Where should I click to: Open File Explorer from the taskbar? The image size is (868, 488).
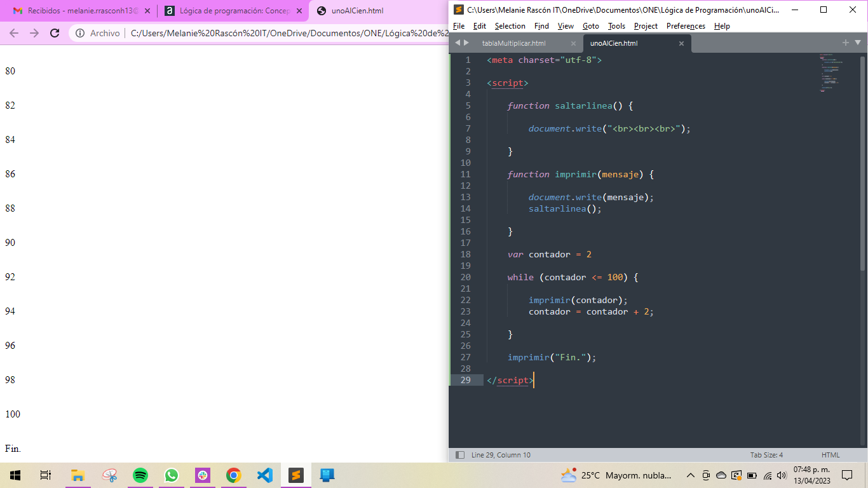(78, 475)
